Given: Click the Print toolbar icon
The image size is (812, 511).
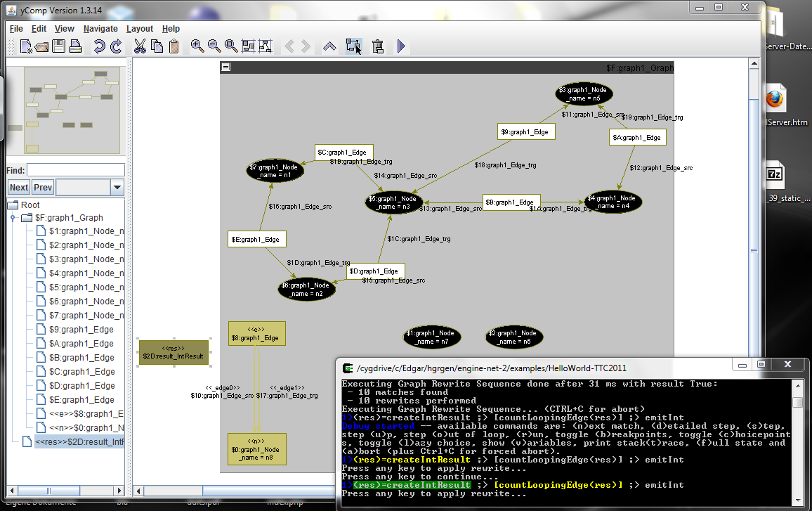Looking at the screenshot, I should click(x=75, y=46).
